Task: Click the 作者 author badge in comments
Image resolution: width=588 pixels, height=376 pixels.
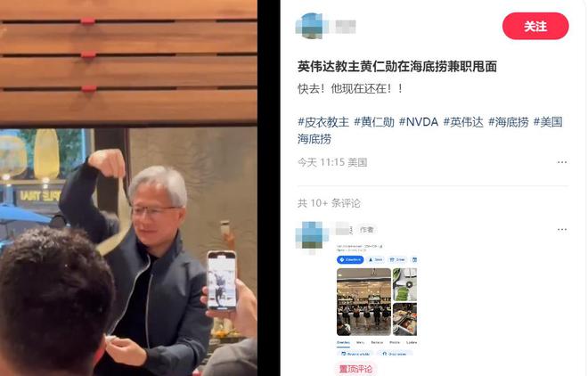Action: tap(366, 229)
